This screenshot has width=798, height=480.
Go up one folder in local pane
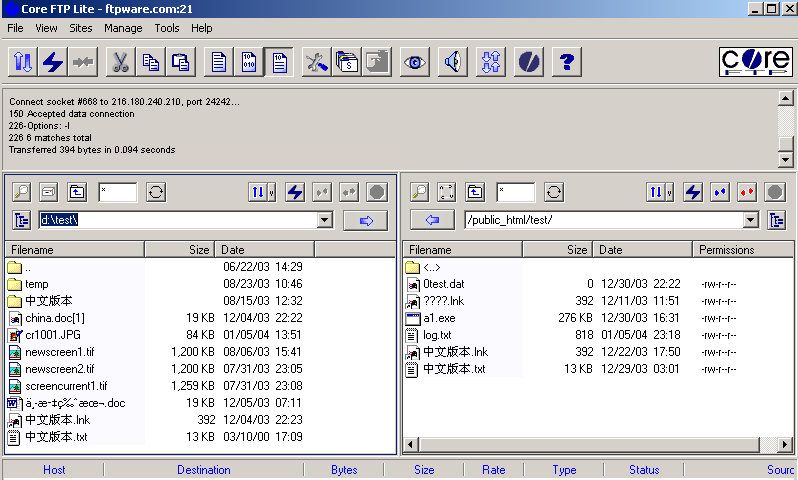[x=77, y=192]
